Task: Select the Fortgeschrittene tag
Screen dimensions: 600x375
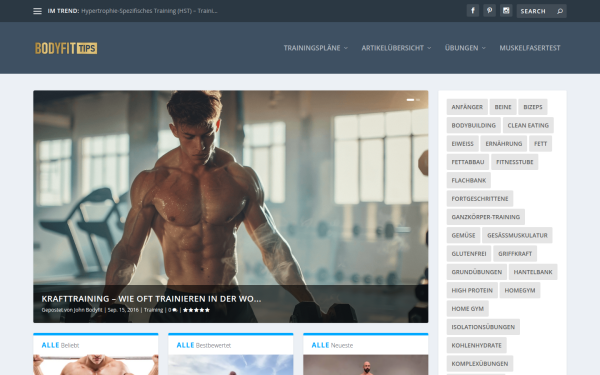Action: (x=480, y=199)
